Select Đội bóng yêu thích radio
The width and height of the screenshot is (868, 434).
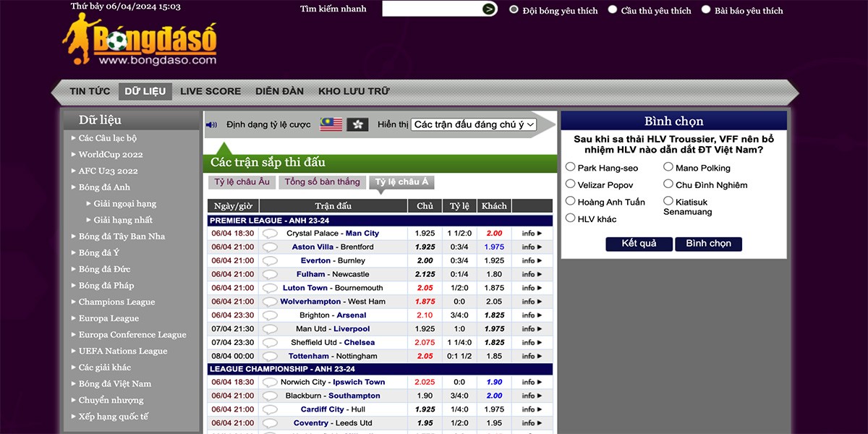click(x=514, y=9)
